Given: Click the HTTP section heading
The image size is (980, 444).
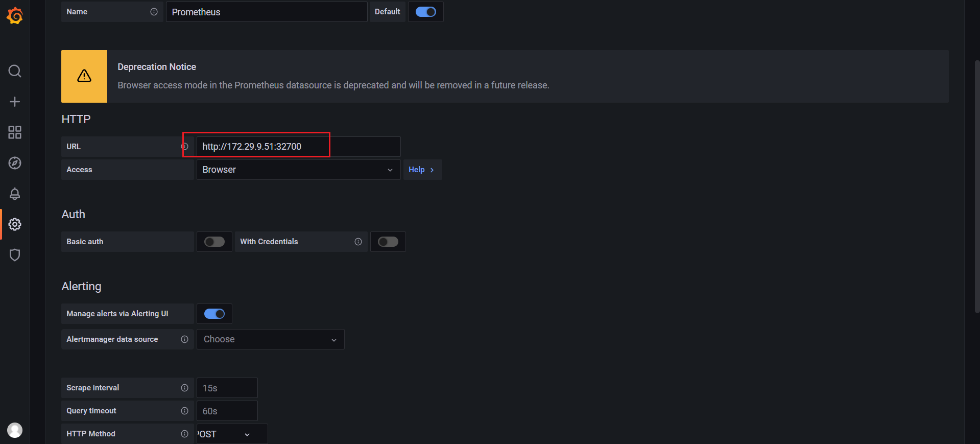Looking at the screenshot, I should point(76,119).
